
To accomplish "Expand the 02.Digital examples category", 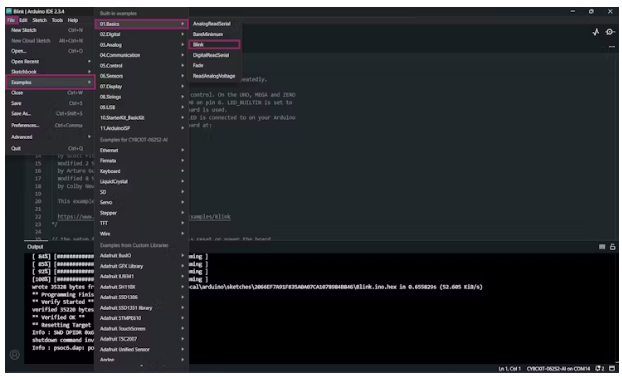I will pyautogui.click(x=142, y=35).
